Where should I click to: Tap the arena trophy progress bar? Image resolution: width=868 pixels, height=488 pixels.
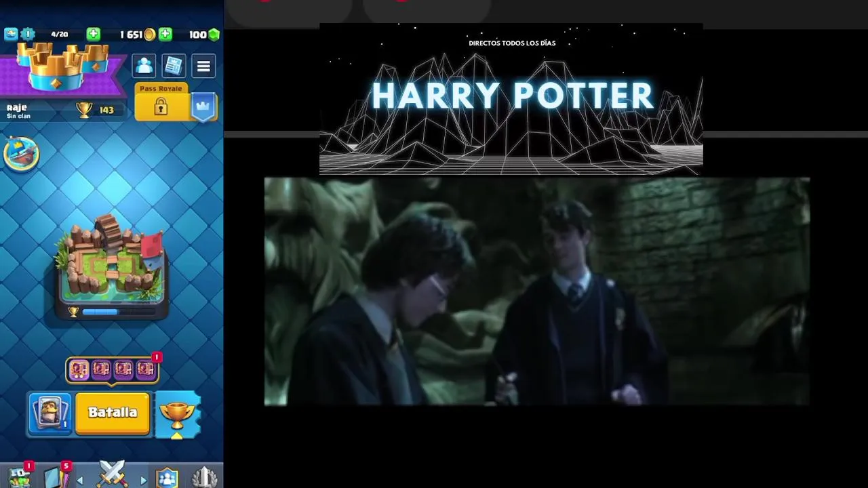(x=119, y=312)
